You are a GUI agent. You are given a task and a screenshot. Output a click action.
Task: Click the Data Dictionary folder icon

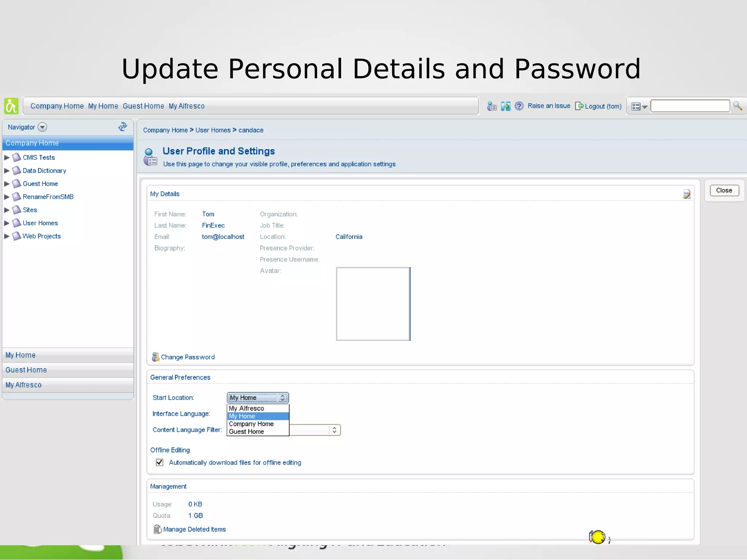click(16, 171)
